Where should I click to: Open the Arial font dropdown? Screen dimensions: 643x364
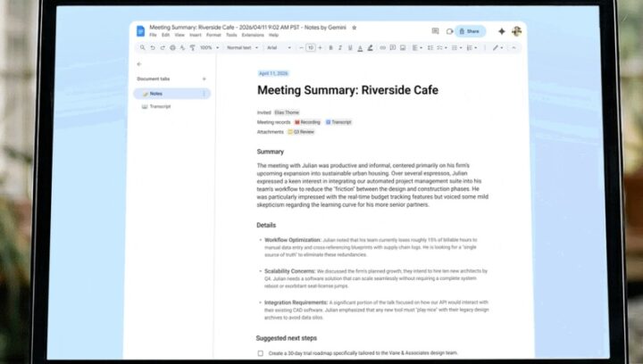[279, 48]
